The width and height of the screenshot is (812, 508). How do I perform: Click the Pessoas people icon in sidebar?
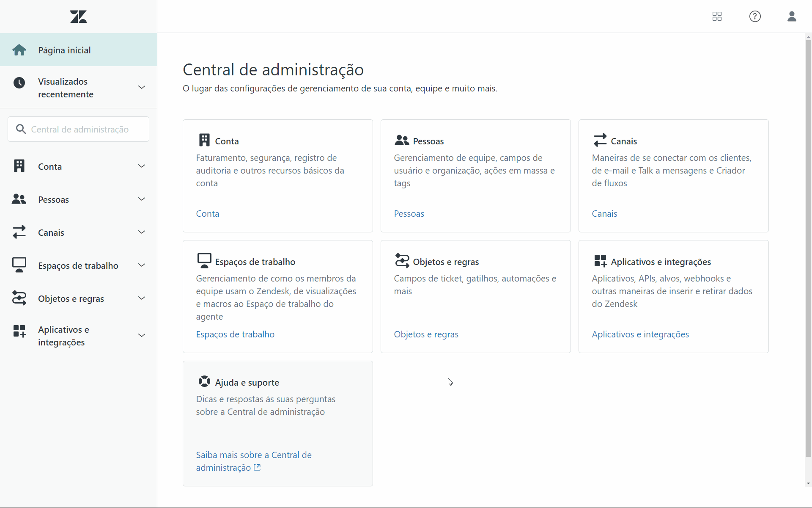(19, 199)
